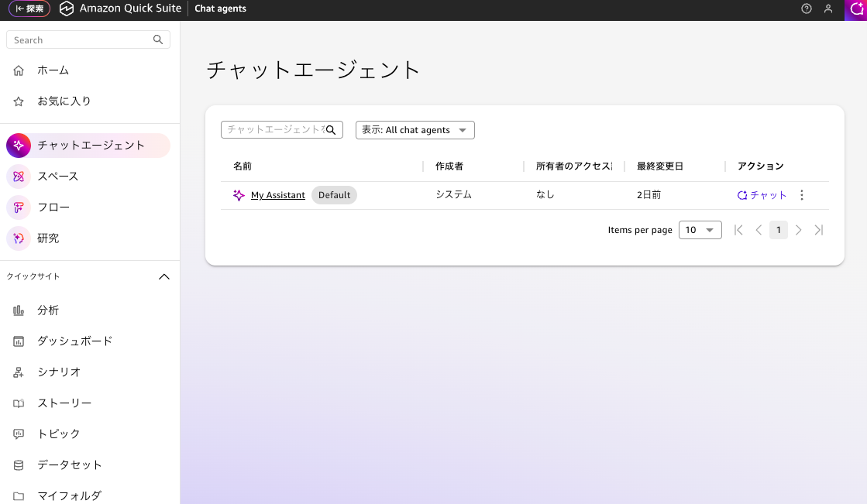867x504 pixels.
Task: Jump to last page arrow
Action: (x=819, y=230)
